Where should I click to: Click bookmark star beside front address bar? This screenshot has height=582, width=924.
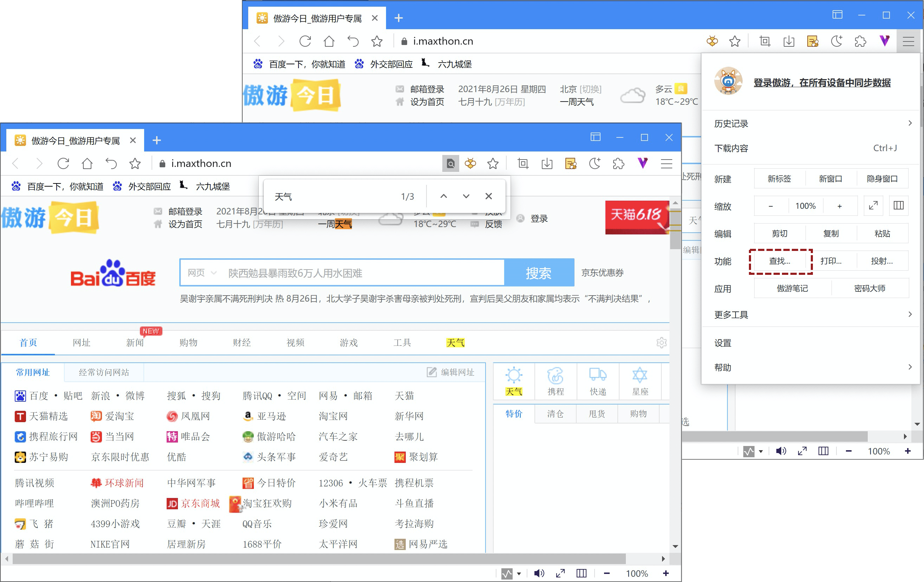tap(493, 163)
